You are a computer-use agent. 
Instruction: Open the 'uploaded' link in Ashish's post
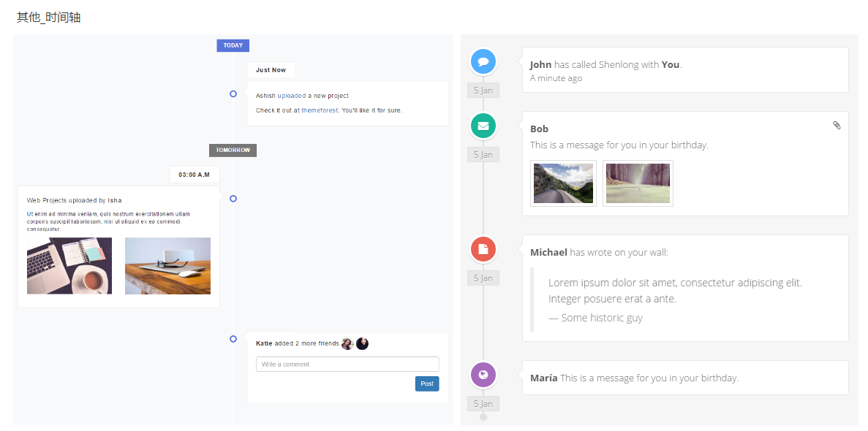(292, 96)
